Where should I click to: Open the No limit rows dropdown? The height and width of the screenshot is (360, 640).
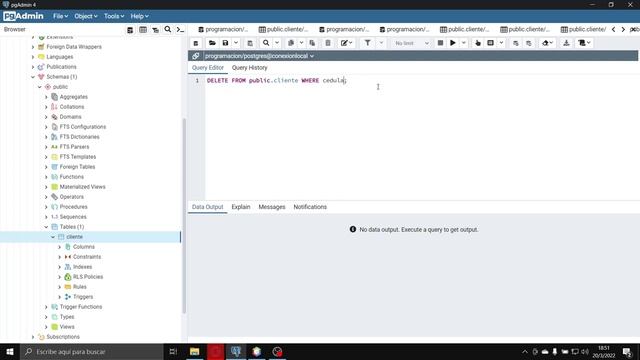click(412, 43)
